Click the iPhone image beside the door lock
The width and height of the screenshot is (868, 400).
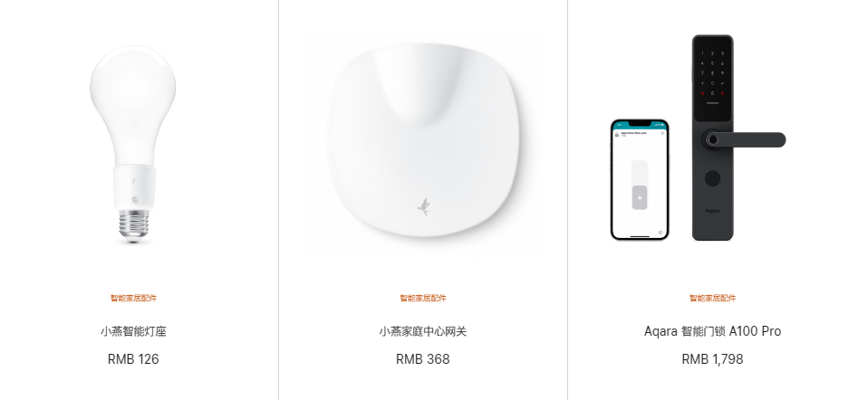point(640,180)
